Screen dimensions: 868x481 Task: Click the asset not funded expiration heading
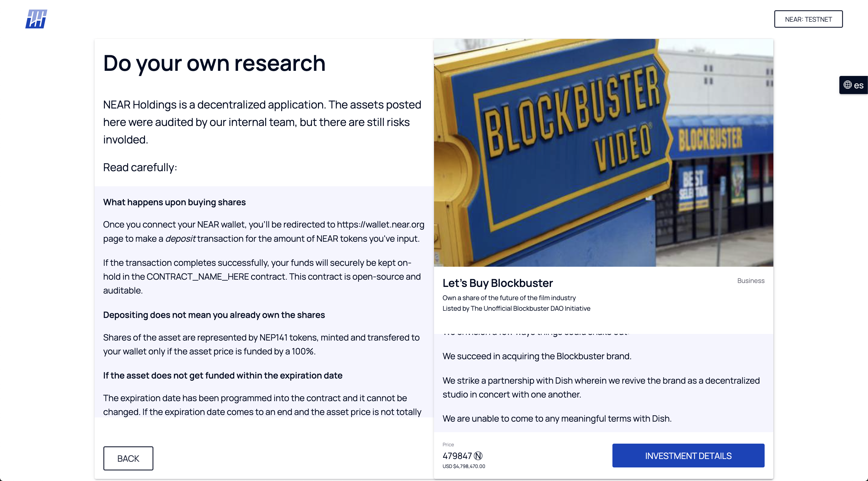click(x=222, y=375)
